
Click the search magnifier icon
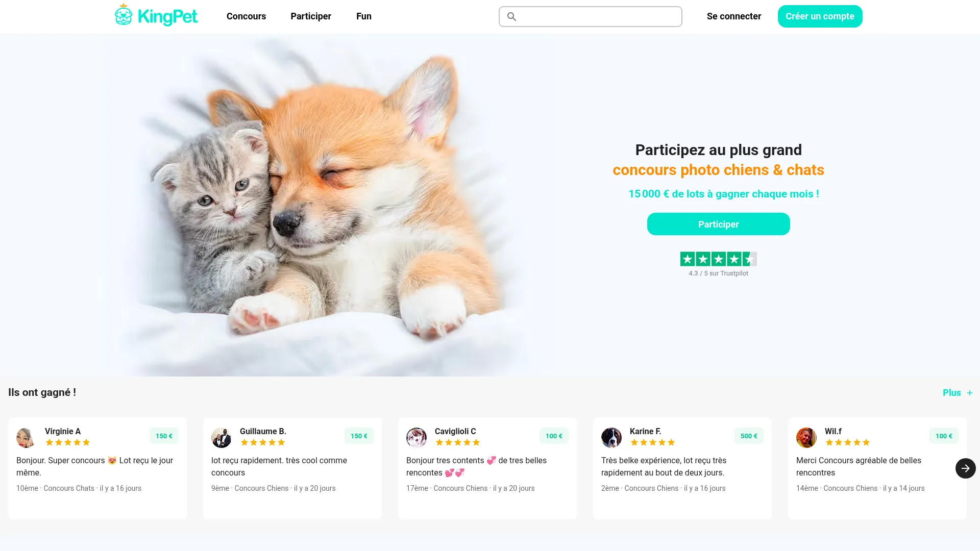[511, 17]
